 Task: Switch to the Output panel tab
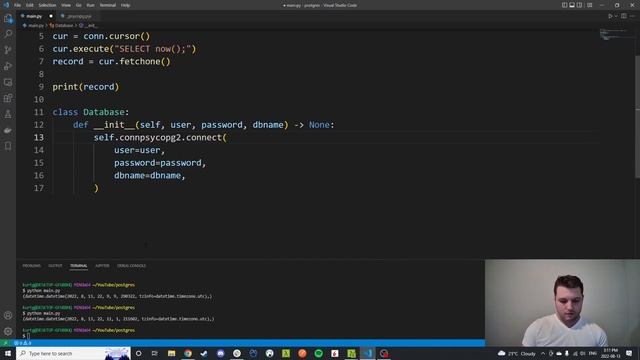pos(55,266)
